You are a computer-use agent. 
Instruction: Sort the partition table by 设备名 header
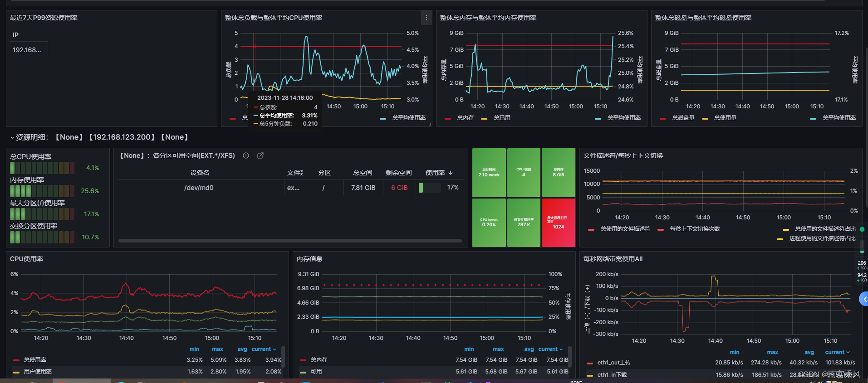[x=200, y=173]
